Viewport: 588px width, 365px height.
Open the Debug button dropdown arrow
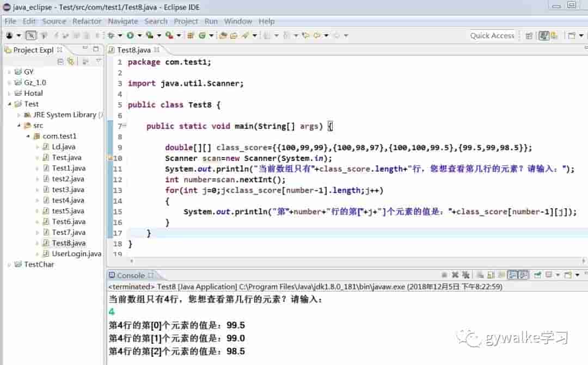[x=120, y=35]
